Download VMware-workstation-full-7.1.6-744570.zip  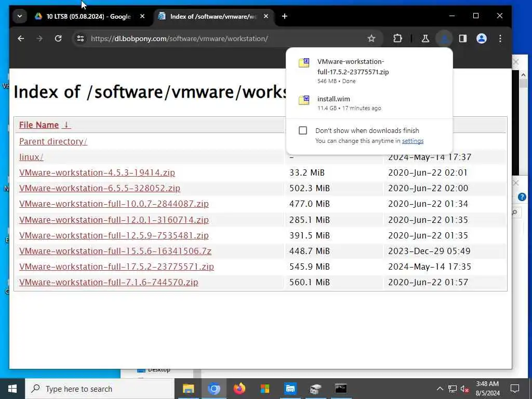point(109,282)
